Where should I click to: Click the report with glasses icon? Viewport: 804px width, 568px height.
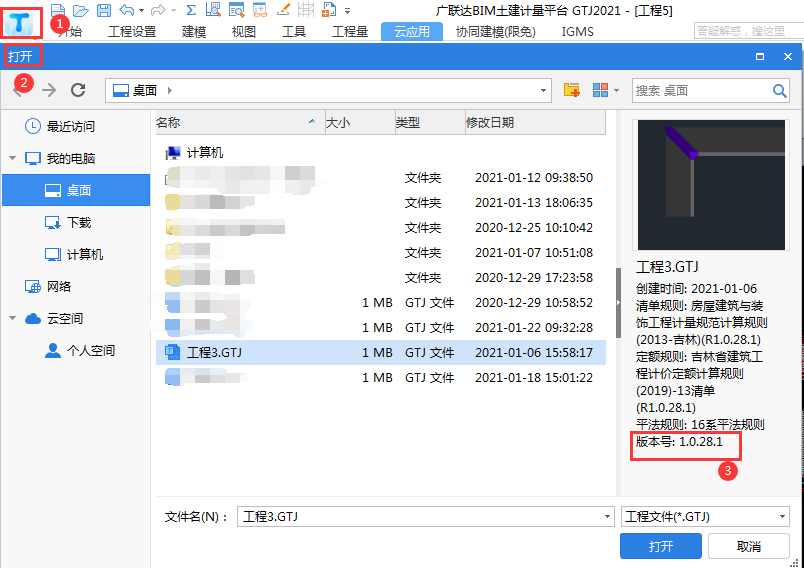point(260,10)
